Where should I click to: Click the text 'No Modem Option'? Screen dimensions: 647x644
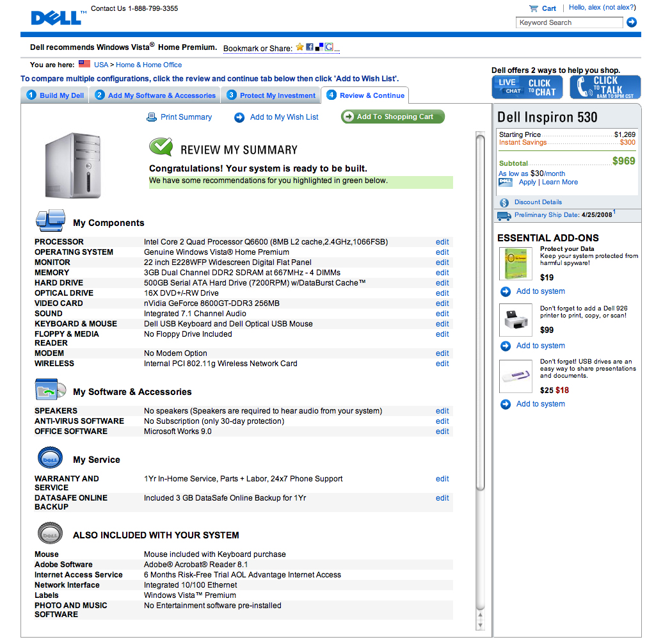tap(175, 353)
